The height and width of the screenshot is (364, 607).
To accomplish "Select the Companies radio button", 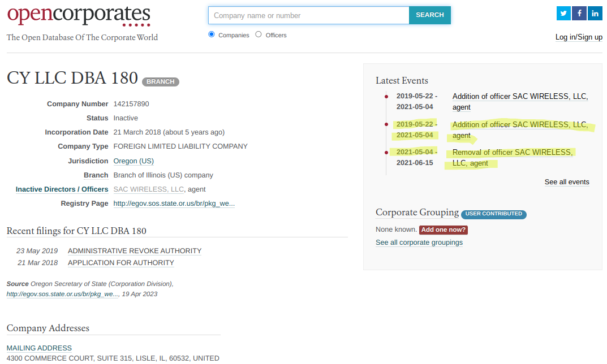I will point(212,34).
